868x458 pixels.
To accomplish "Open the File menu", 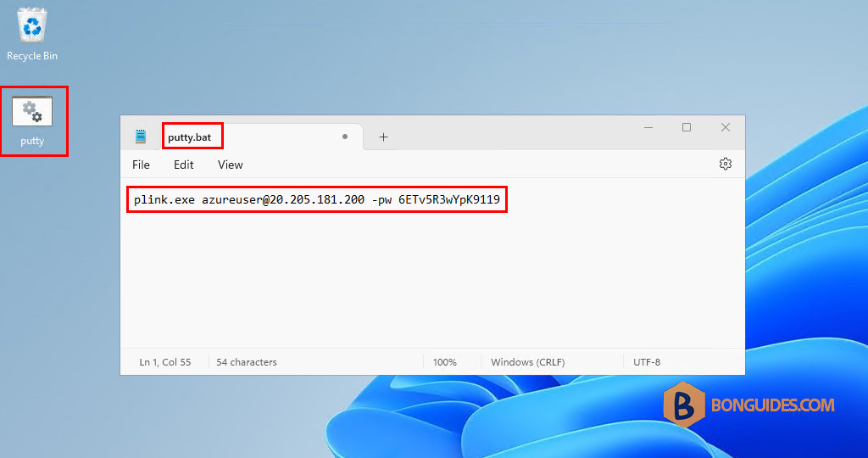I will tap(142, 165).
